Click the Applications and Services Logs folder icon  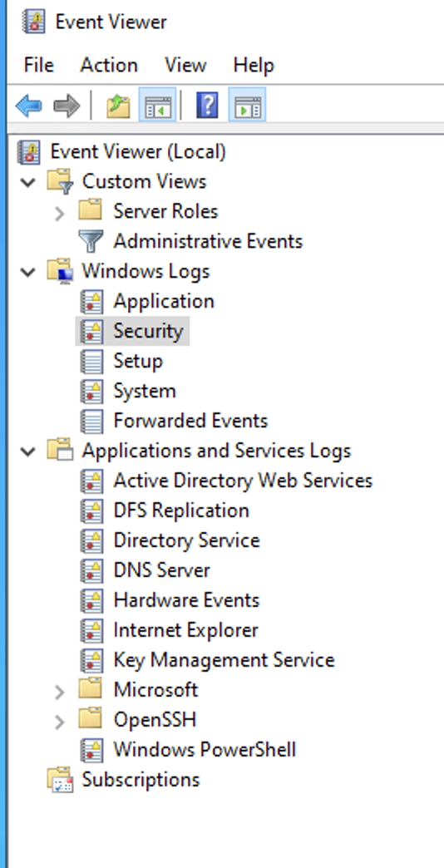click(x=60, y=451)
